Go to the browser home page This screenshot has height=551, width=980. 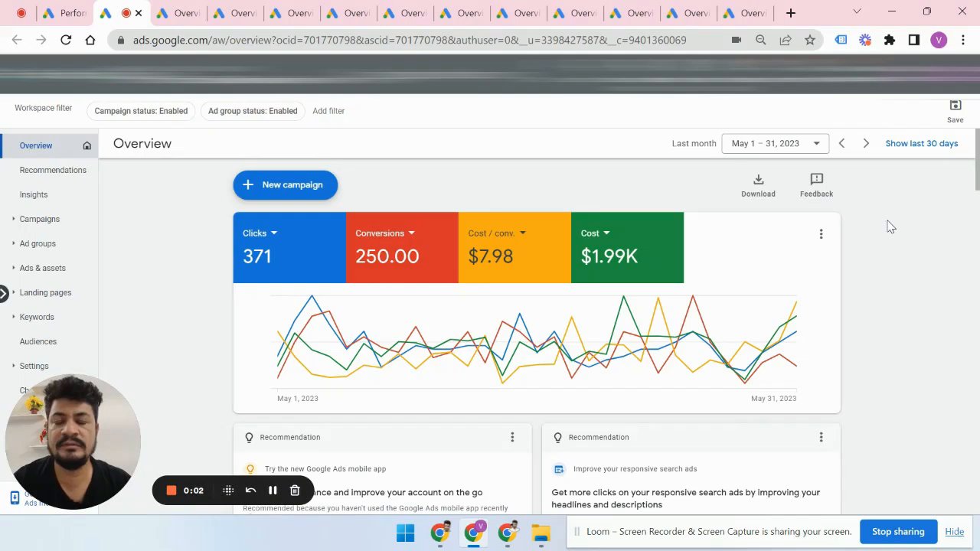[90, 40]
